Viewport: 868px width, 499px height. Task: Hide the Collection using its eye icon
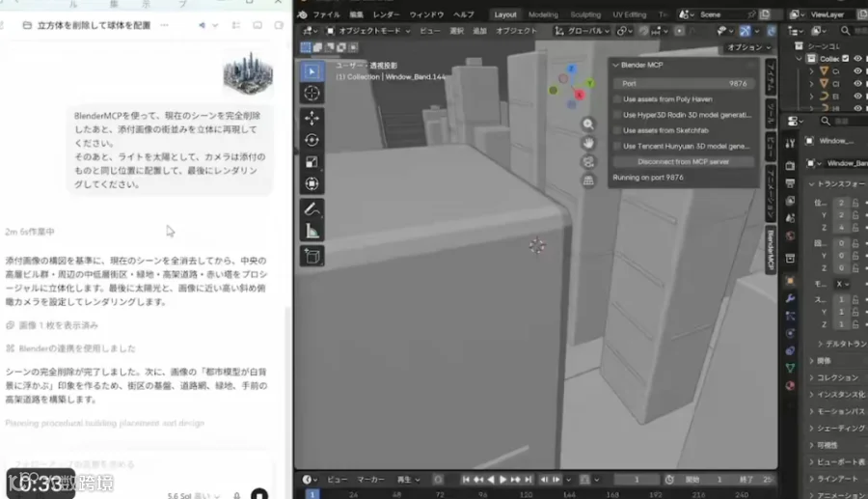pos(857,58)
